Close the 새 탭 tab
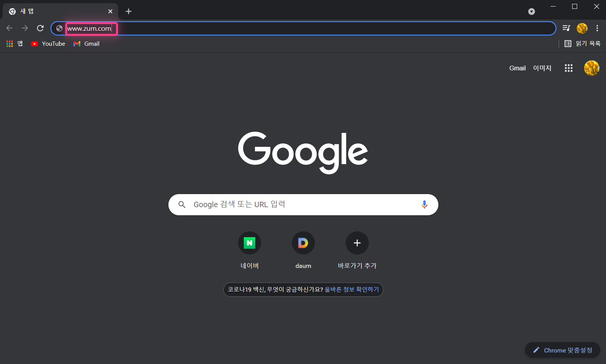 coord(110,12)
